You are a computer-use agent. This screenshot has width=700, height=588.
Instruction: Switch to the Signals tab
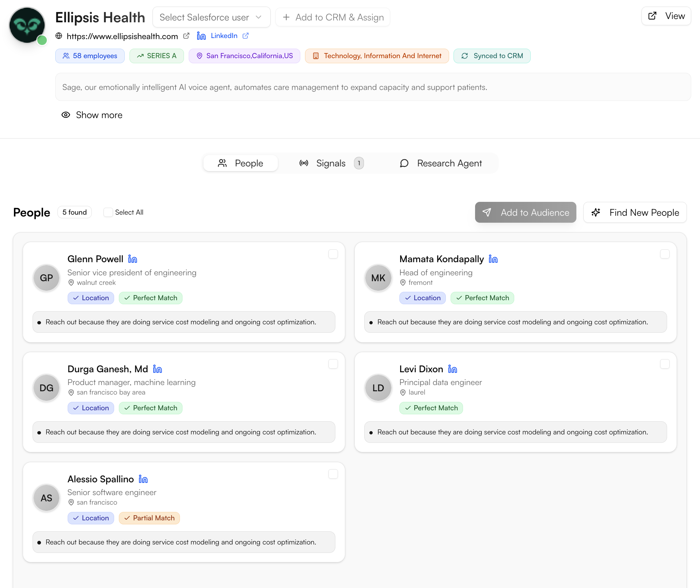[331, 163]
